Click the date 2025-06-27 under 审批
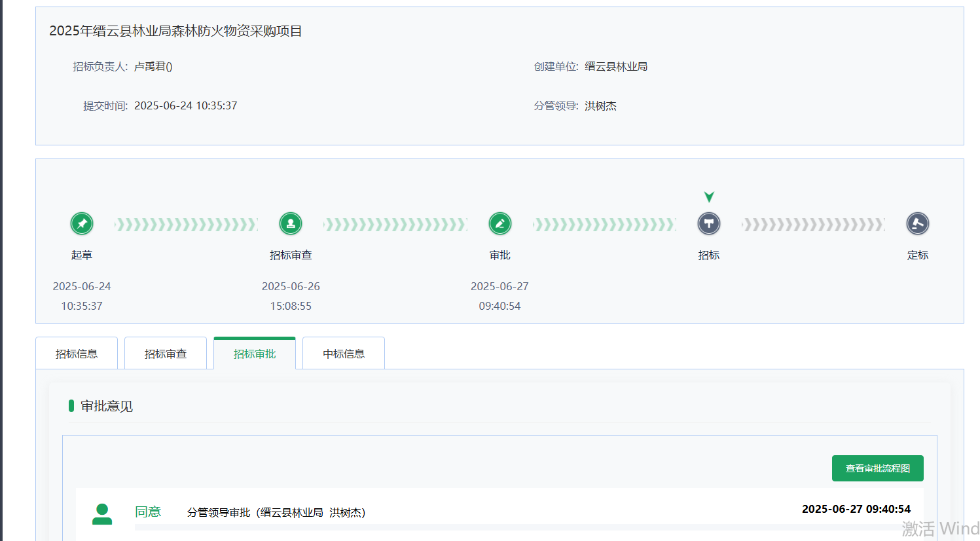Viewport: 980px width, 541px height. click(500, 286)
